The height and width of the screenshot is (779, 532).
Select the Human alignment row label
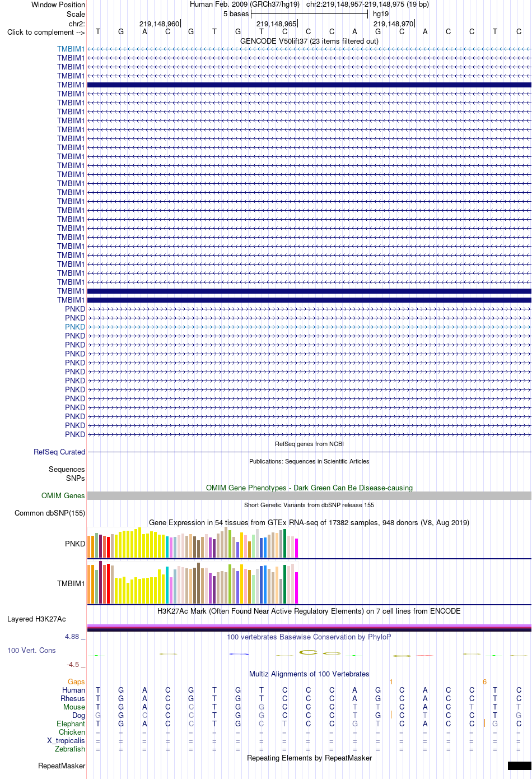pos(73,690)
